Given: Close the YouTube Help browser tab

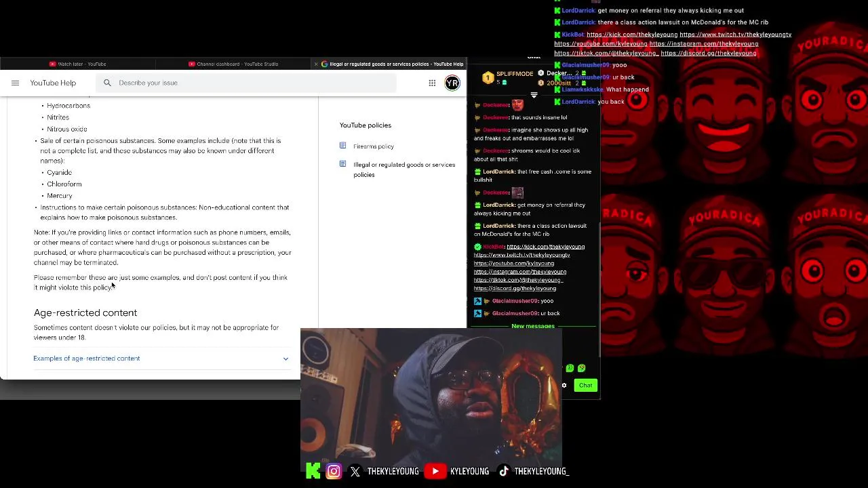Looking at the screenshot, I should [315, 64].
